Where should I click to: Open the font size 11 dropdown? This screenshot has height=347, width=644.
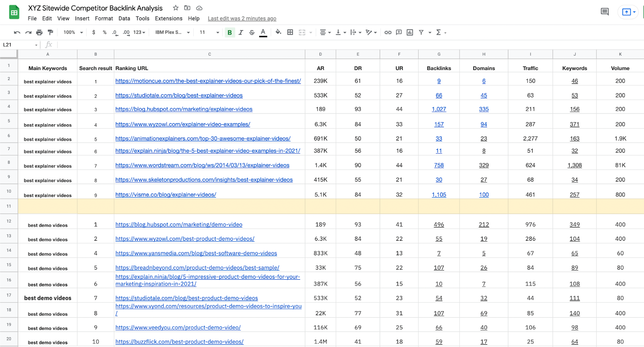pos(209,32)
